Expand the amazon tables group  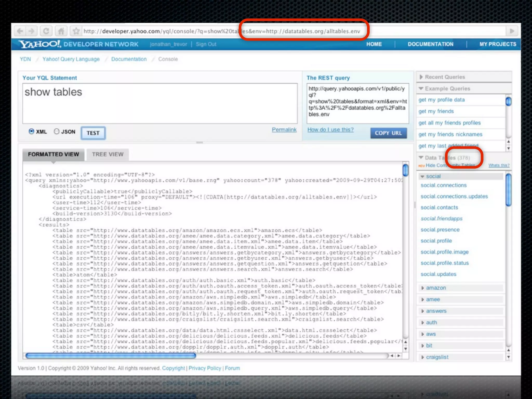(436, 288)
